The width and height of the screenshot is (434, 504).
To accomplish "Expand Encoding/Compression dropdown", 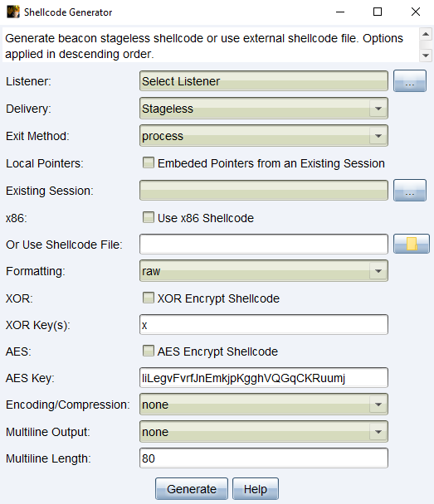I will tap(264, 405).
